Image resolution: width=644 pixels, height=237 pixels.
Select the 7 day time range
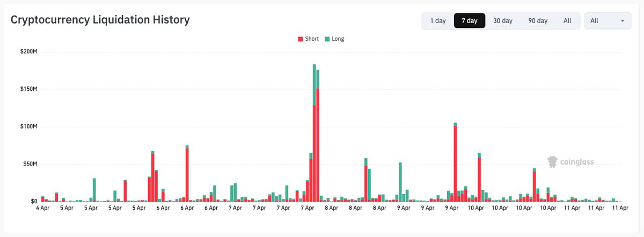pyautogui.click(x=469, y=20)
